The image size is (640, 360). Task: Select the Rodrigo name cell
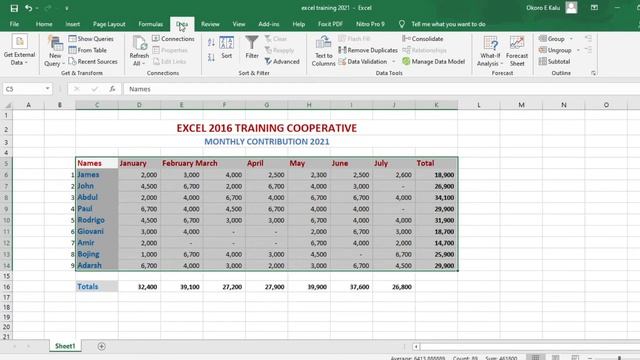97,220
